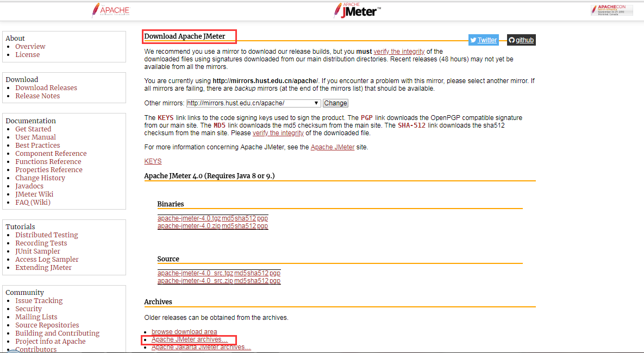Download apache-jmeter-4.0.zip binary
Viewport: 644px width, 353px height.
coord(189,226)
